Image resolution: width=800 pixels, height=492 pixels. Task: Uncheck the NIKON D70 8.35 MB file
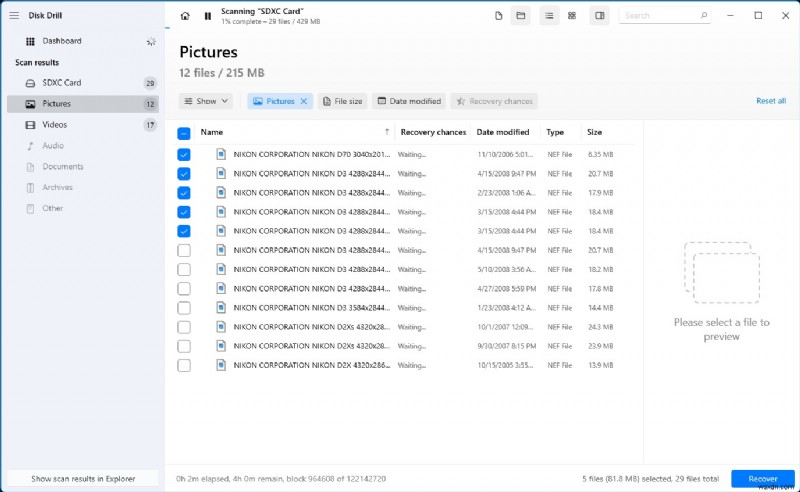pyautogui.click(x=184, y=155)
